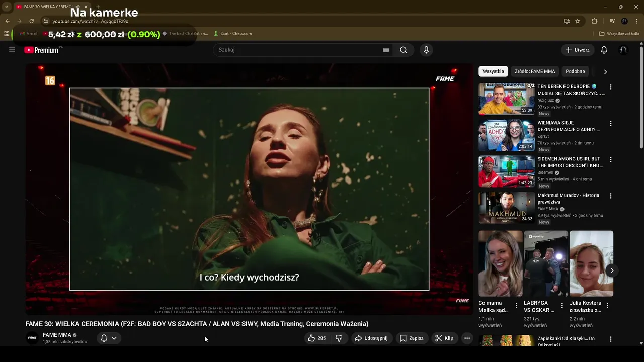Open FAME MMA channel name link
644x362 pixels.
click(x=57, y=335)
